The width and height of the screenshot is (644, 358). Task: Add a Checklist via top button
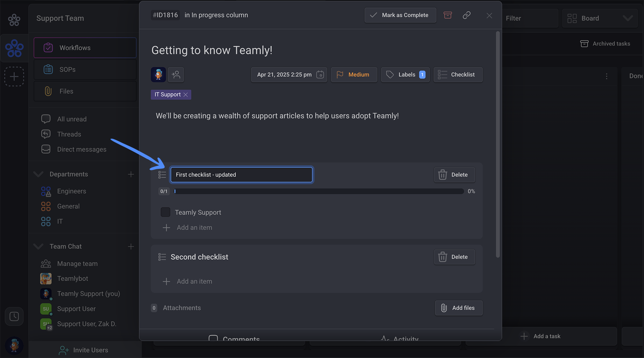click(x=458, y=75)
